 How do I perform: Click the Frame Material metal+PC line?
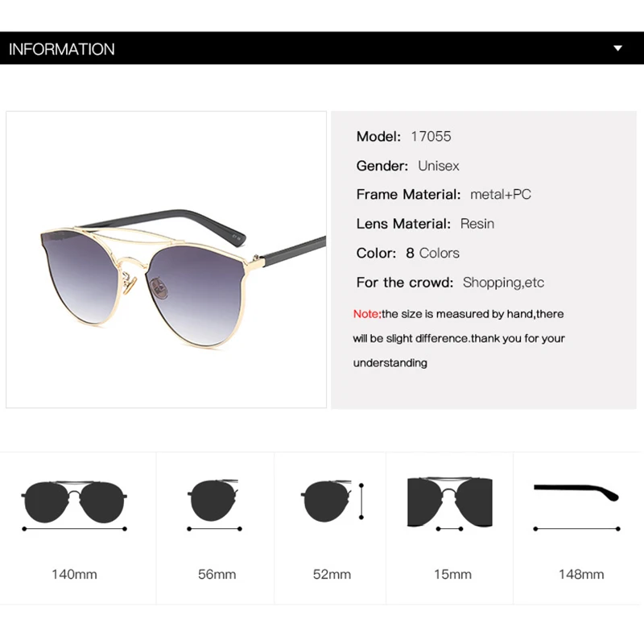[444, 194]
